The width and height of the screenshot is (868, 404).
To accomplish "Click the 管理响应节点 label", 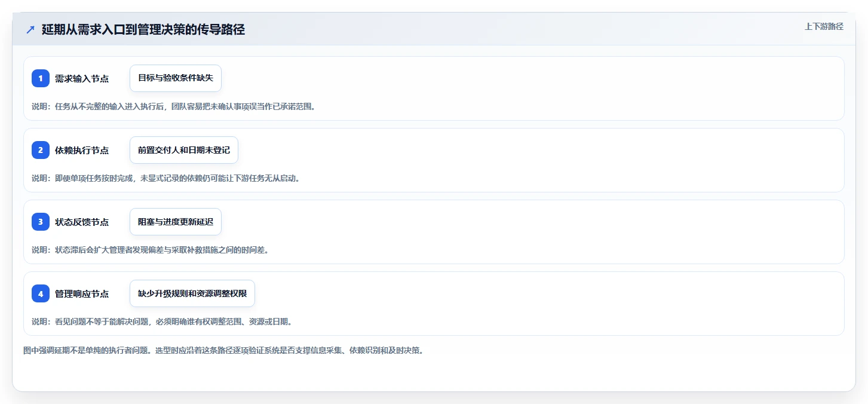I will click(x=82, y=293).
